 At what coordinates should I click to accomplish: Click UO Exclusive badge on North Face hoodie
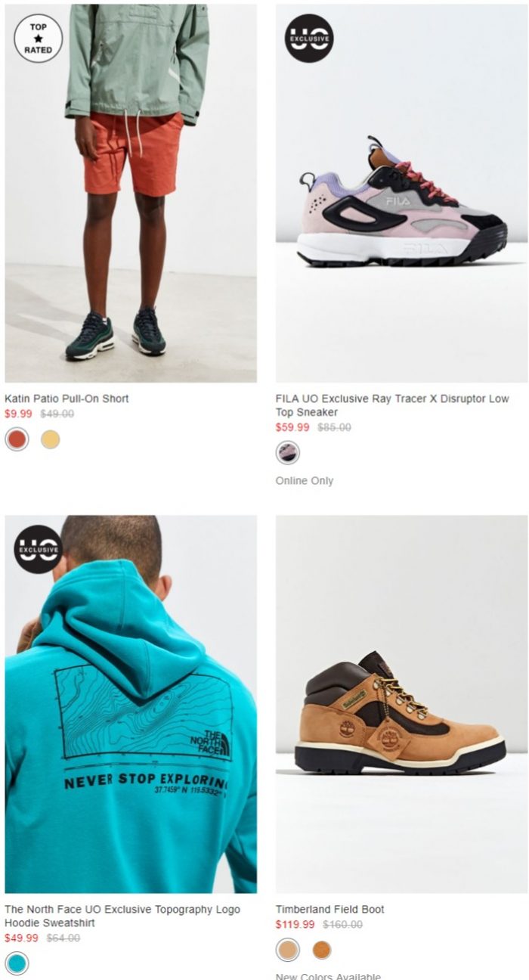pyautogui.click(x=38, y=549)
